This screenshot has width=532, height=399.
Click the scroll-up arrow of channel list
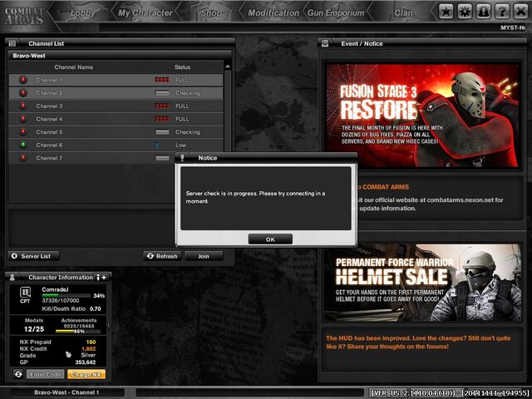pos(228,66)
